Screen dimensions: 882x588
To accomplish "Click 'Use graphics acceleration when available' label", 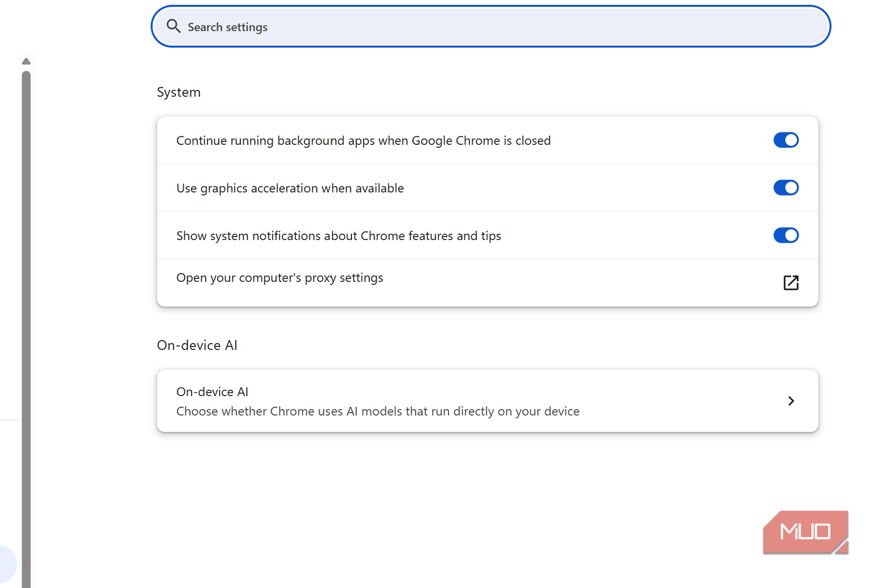I will click(x=290, y=188).
